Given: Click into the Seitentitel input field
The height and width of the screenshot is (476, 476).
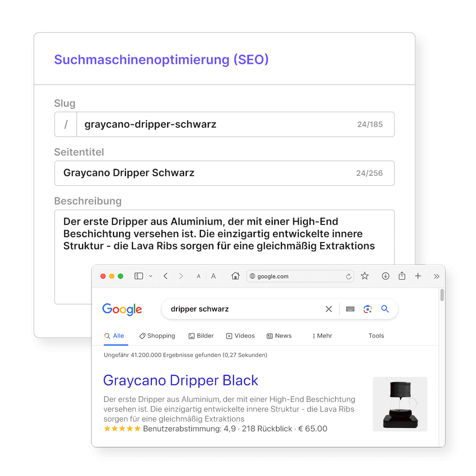Looking at the screenshot, I should pos(224,173).
